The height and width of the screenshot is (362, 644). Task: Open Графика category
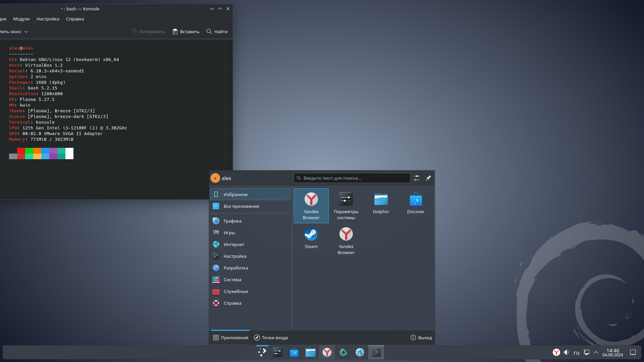tap(250, 221)
